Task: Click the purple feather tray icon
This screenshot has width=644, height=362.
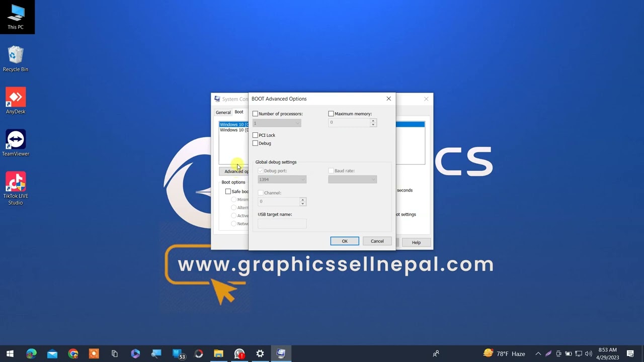Action: point(548,354)
